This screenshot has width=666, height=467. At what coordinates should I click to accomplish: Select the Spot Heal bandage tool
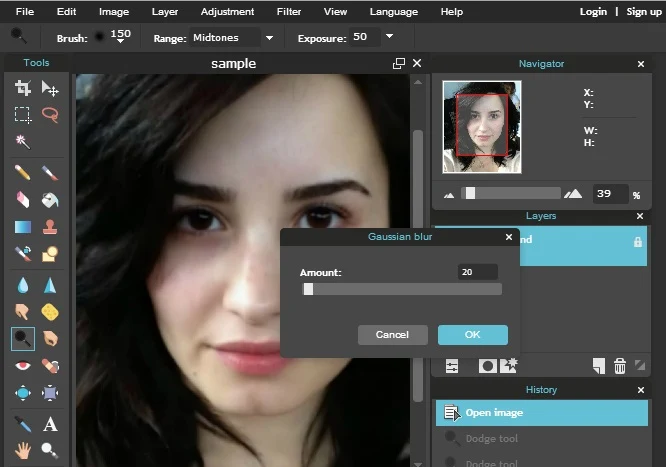pyautogui.click(x=50, y=365)
